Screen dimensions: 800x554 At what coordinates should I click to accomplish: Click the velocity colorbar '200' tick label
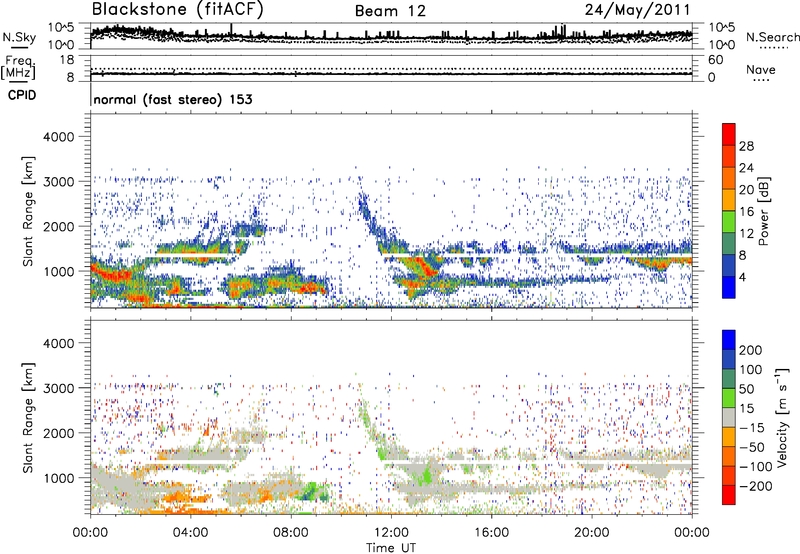point(751,350)
